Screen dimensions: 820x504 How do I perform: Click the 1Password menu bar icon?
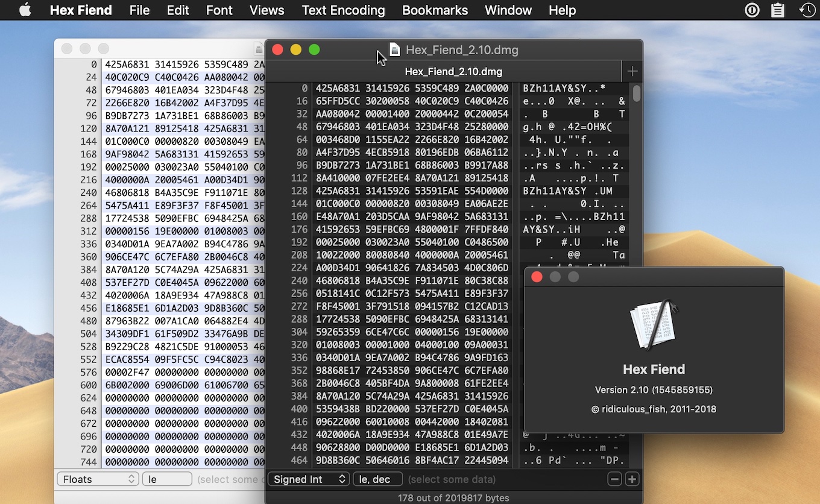click(x=751, y=10)
